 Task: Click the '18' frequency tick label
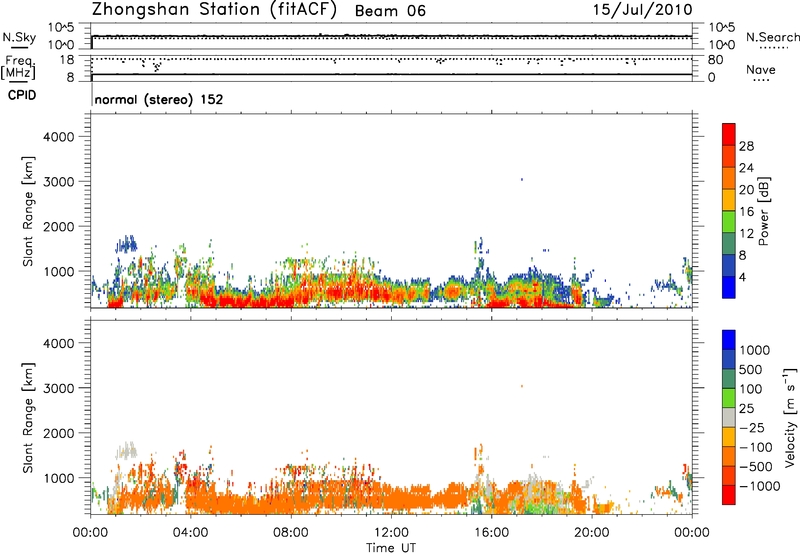click(x=67, y=60)
